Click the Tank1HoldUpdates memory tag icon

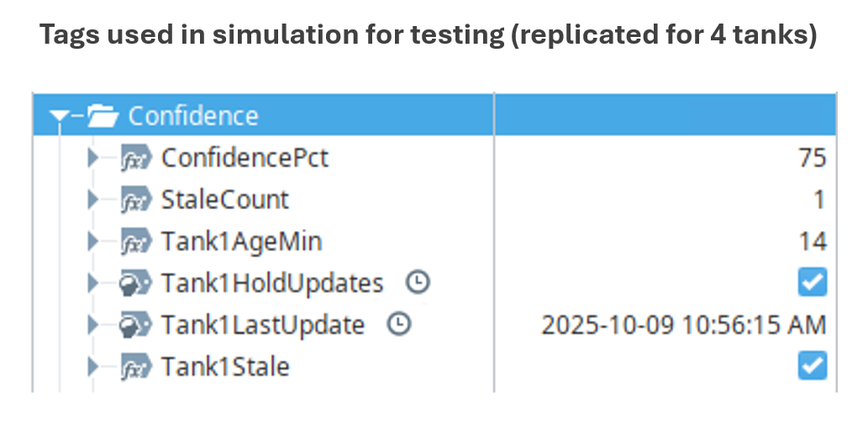click(x=136, y=283)
